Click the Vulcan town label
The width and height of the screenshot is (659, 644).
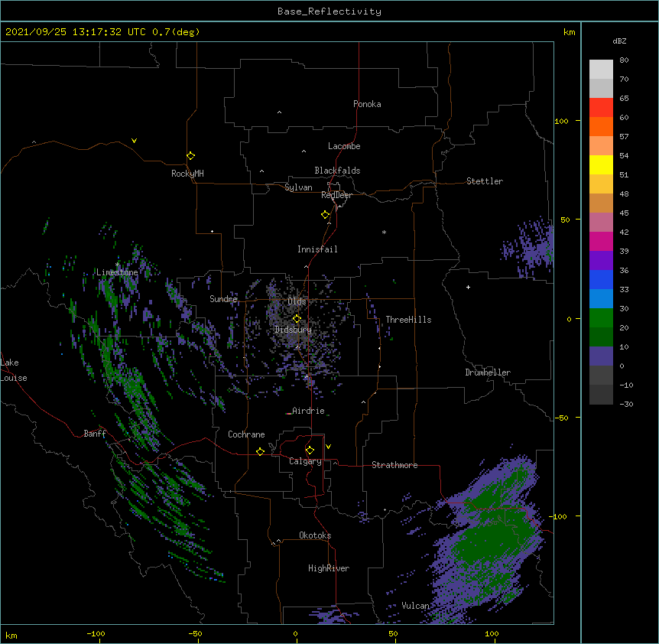[x=415, y=606]
